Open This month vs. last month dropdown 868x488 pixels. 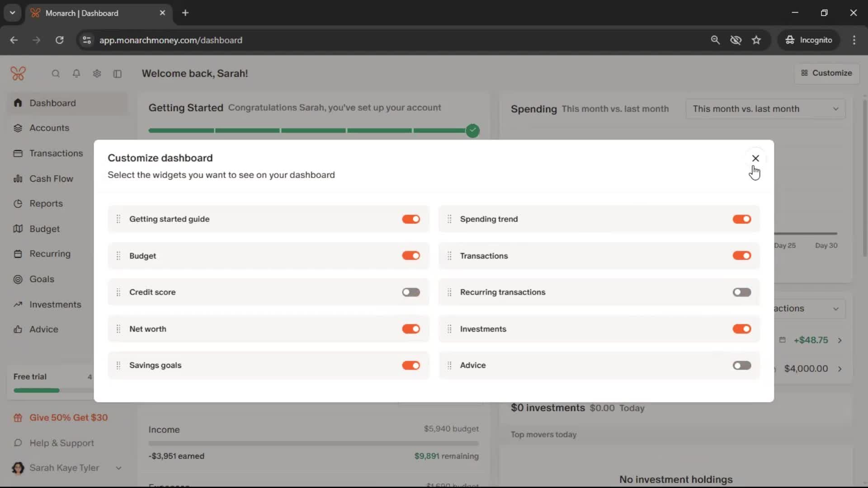[x=765, y=109]
